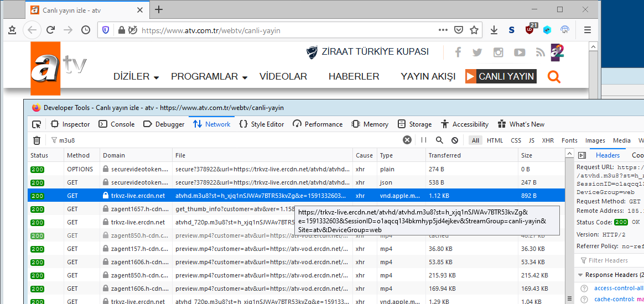Switch to Debugger tab in DevTools
Screen dimensions: 644x304
coord(164,124)
